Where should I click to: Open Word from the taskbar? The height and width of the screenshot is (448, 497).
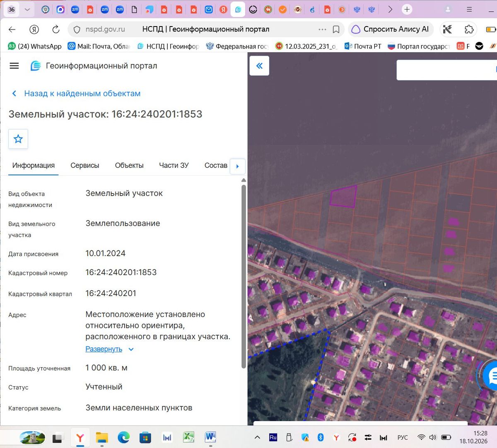coord(210,437)
